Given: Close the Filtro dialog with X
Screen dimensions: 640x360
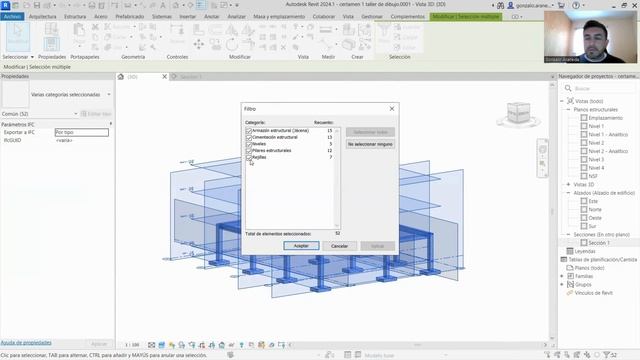Looking at the screenshot, I should pos(392,109).
